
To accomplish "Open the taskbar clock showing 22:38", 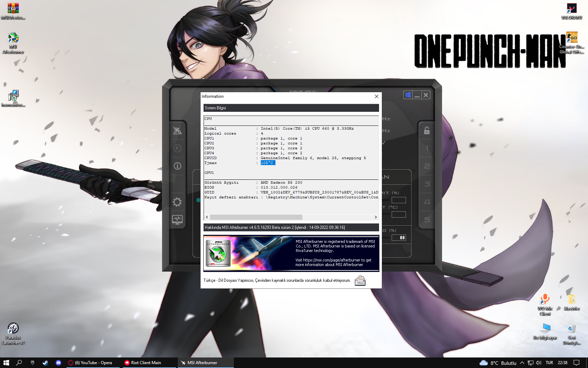I will (x=562, y=363).
